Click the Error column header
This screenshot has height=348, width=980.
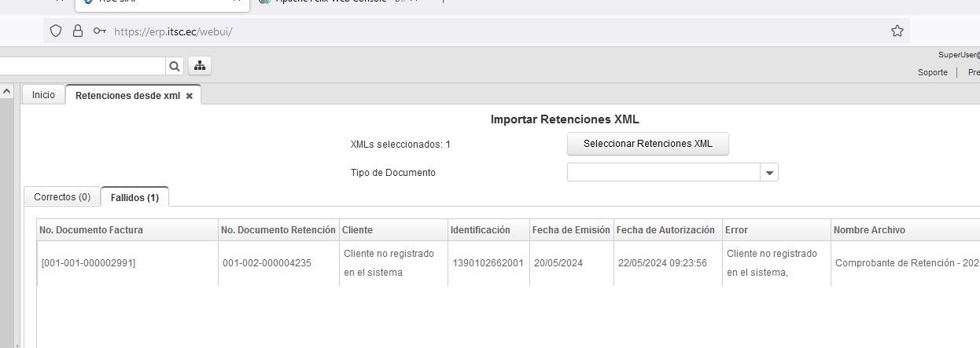point(737,230)
